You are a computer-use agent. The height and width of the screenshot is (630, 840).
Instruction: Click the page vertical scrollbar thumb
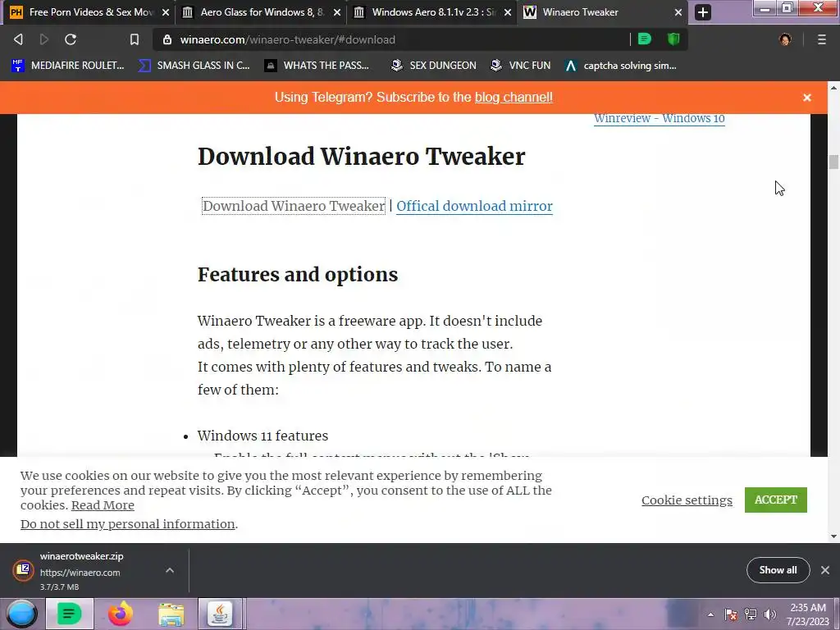click(833, 162)
